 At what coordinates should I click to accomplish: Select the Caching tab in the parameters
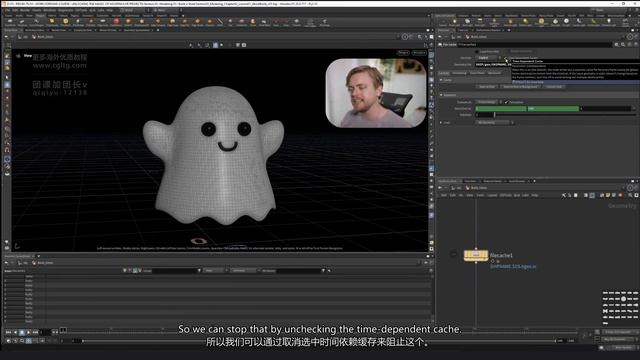(x=444, y=73)
